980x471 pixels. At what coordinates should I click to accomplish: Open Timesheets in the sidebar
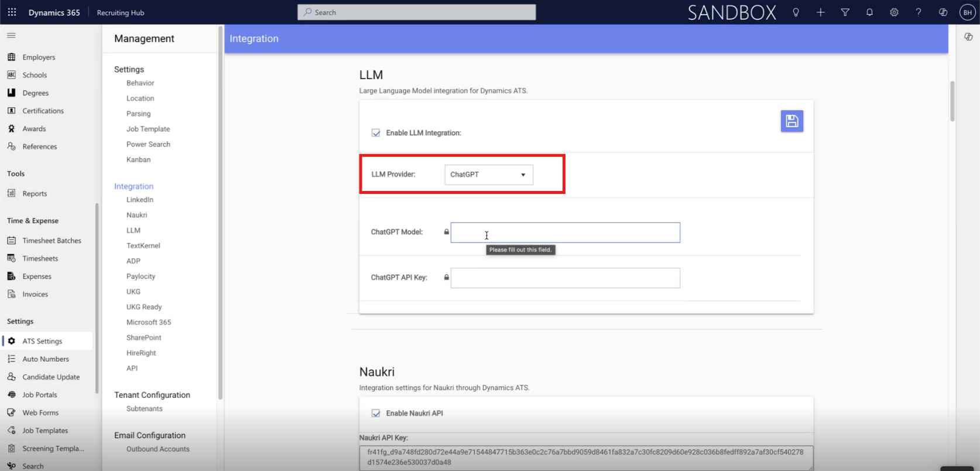40,258
